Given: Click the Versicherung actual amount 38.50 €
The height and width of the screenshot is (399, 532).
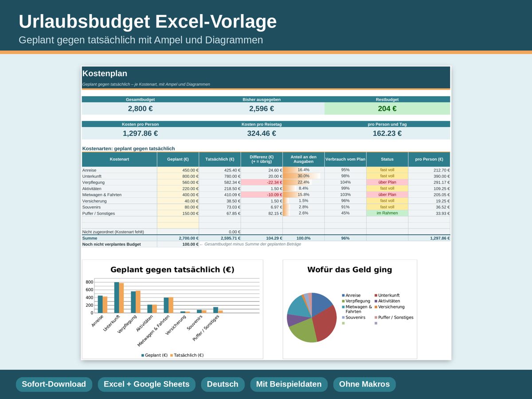Looking at the screenshot, I should tap(220, 201).
